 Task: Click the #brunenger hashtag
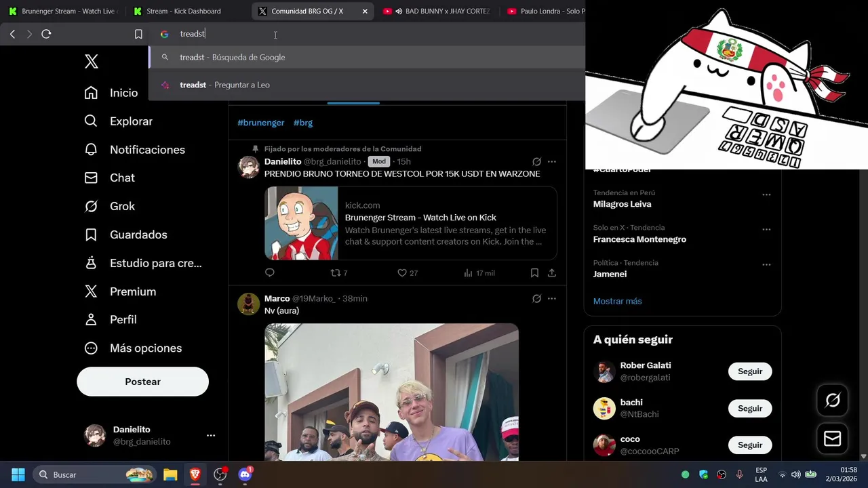pos(261,123)
